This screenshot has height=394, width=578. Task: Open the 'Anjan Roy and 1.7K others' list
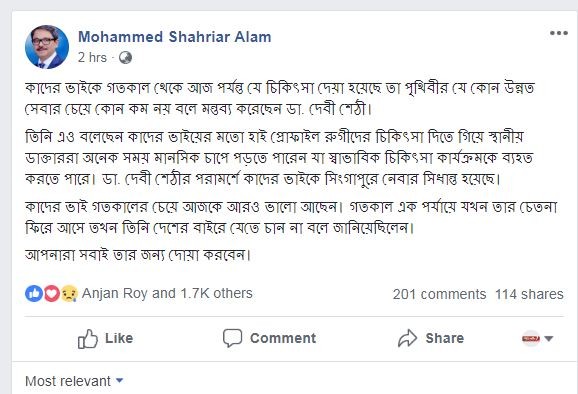click(167, 293)
